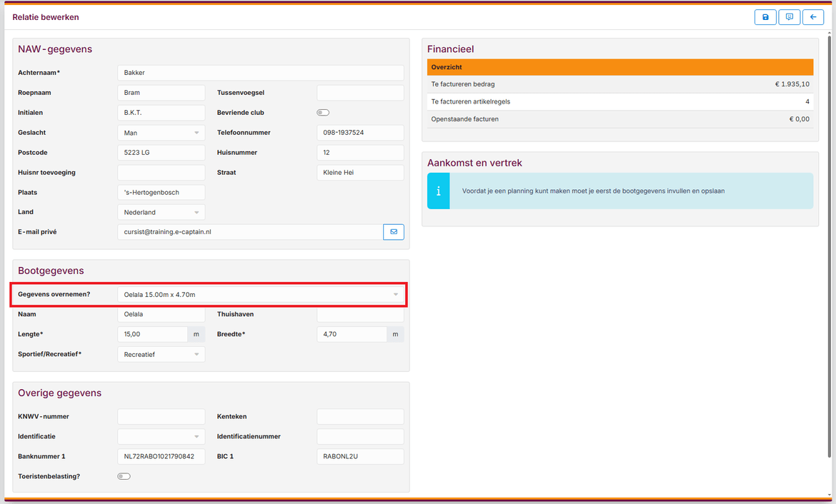Image resolution: width=836 pixels, height=504 pixels.
Task: Click the Thuishaven input field
Action: point(360,314)
